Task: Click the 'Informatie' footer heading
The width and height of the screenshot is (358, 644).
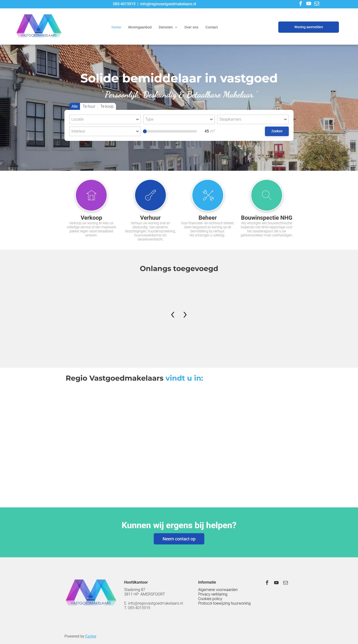Action: click(x=207, y=582)
